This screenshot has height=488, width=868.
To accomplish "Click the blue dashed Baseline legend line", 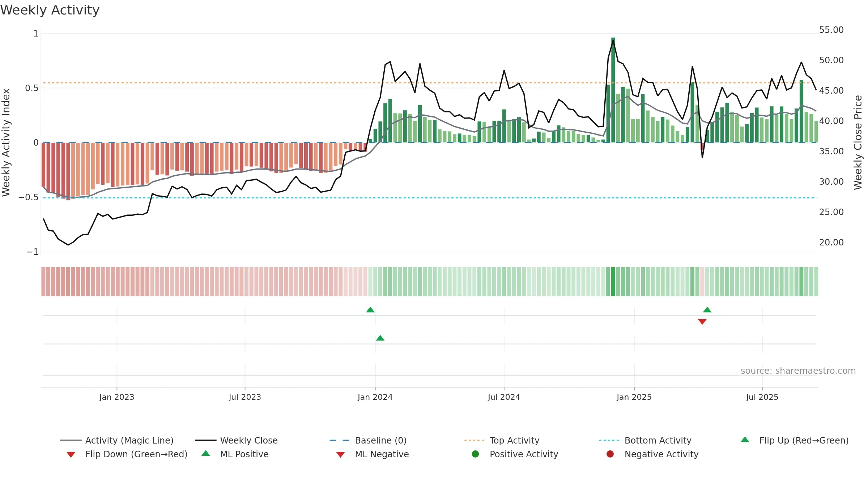I will [x=340, y=440].
